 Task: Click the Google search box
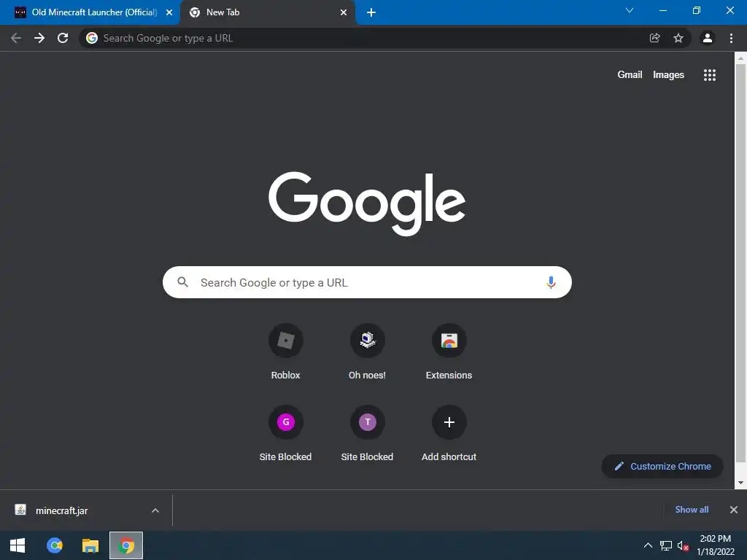pos(367,282)
